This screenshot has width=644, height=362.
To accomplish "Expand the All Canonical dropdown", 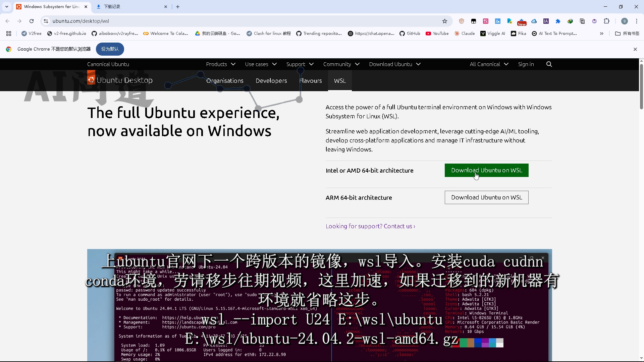I will click(x=489, y=64).
